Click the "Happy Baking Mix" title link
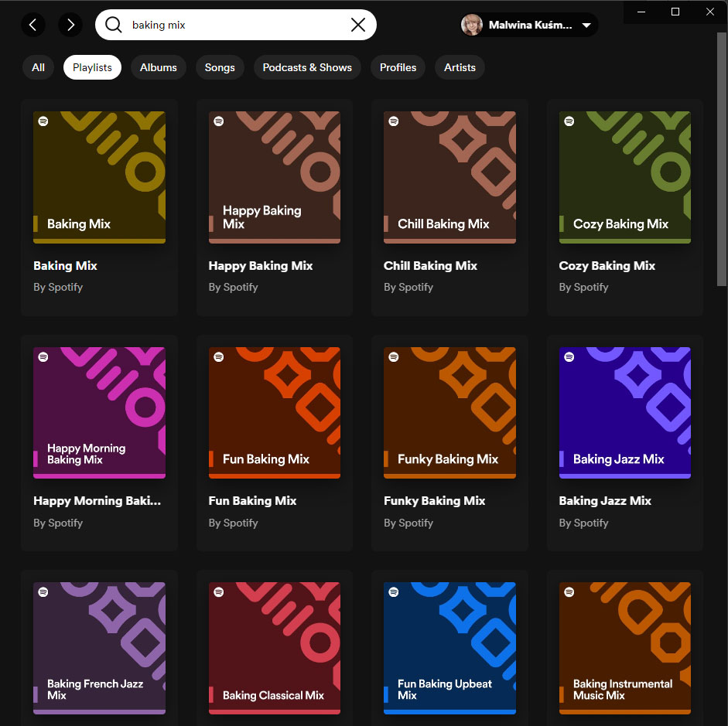 pyautogui.click(x=261, y=266)
